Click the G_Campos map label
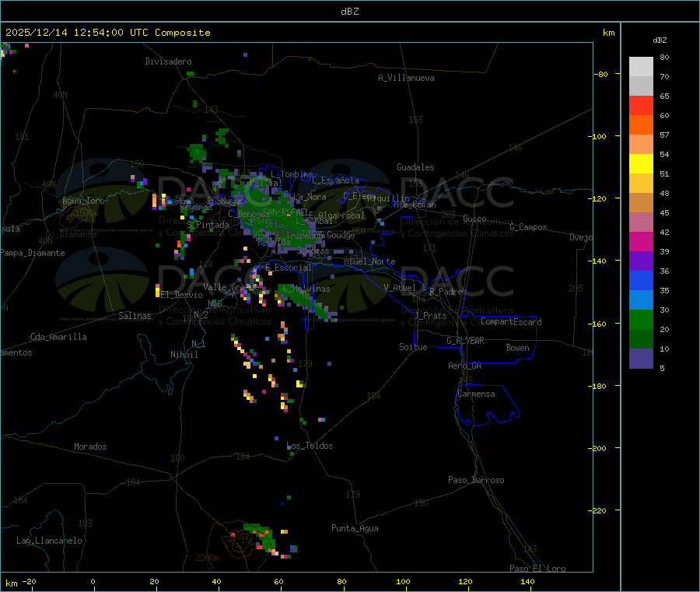The image size is (700, 592). pyautogui.click(x=529, y=227)
